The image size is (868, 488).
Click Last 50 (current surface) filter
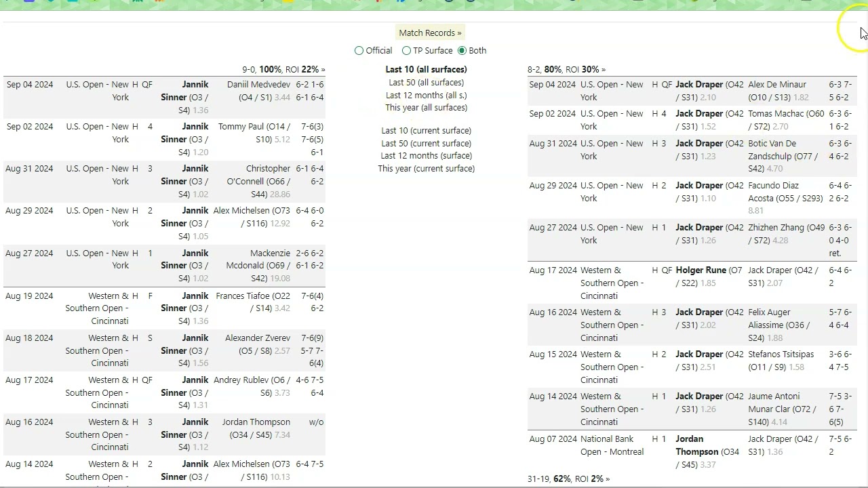pos(426,144)
